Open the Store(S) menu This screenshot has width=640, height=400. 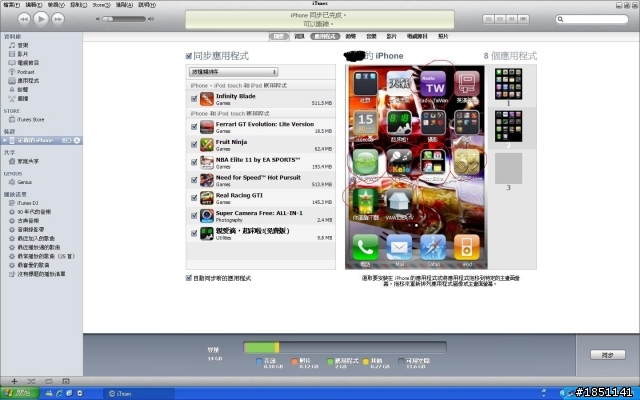(x=101, y=5)
